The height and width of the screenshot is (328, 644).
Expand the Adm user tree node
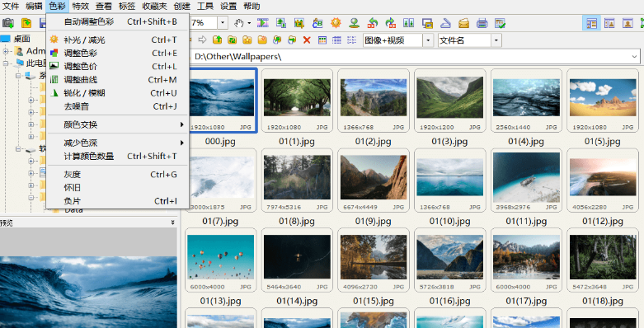tap(6, 51)
